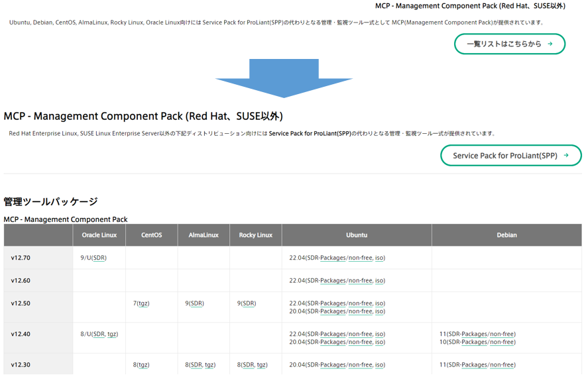Open non-free link for v12.30 Debian 11

502,364
